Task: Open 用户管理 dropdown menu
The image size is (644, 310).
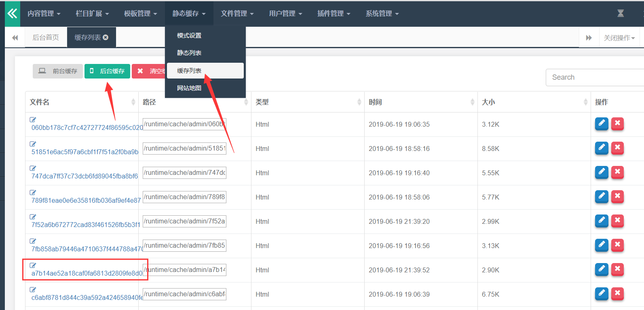Action: (x=286, y=14)
